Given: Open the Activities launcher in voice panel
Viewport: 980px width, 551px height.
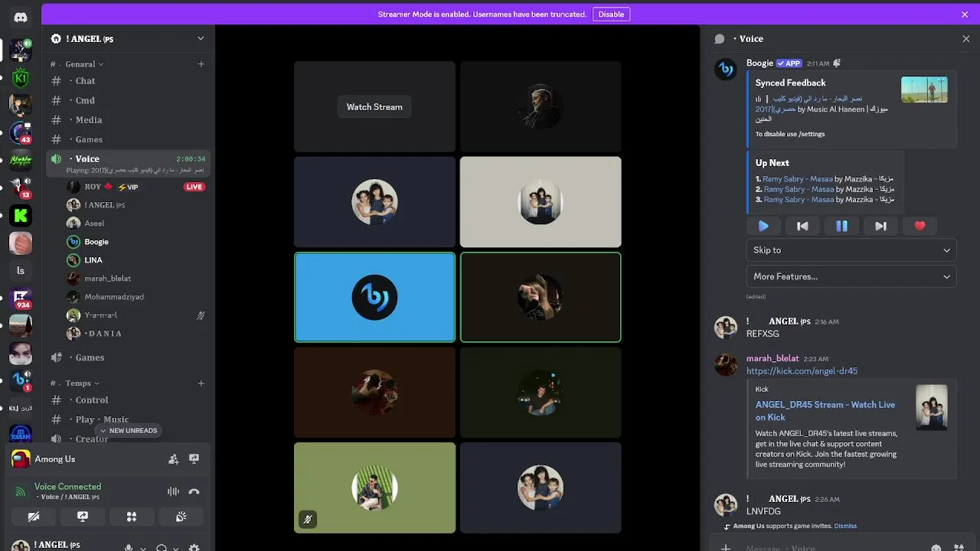Looking at the screenshot, I should coord(132,517).
